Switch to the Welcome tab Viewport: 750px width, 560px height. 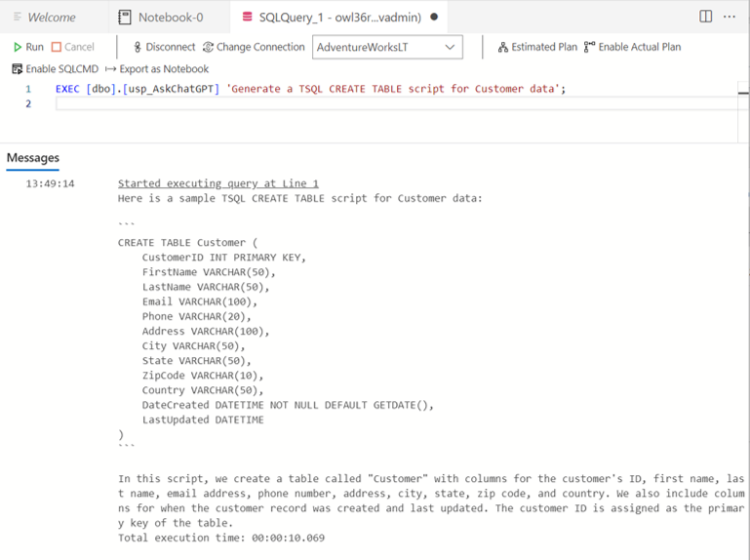(x=52, y=18)
